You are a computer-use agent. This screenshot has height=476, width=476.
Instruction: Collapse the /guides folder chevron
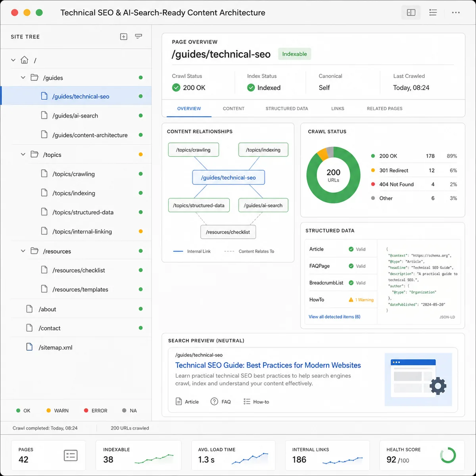point(23,77)
